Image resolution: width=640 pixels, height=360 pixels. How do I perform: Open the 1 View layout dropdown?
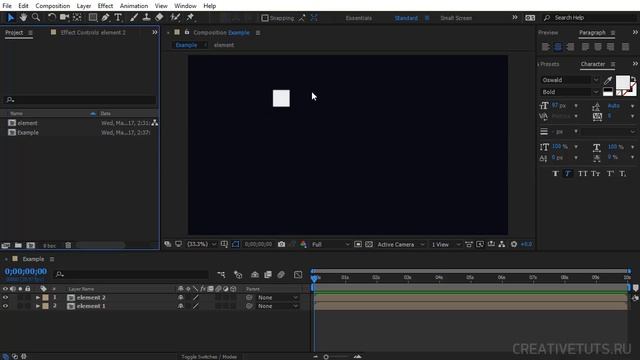[446, 244]
